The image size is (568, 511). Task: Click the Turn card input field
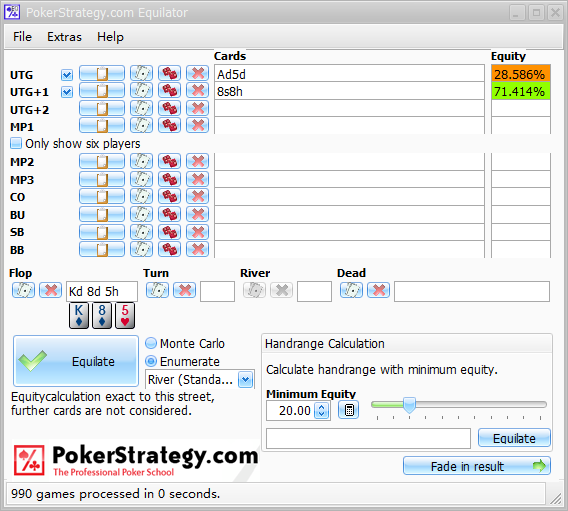[x=217, y=291]
